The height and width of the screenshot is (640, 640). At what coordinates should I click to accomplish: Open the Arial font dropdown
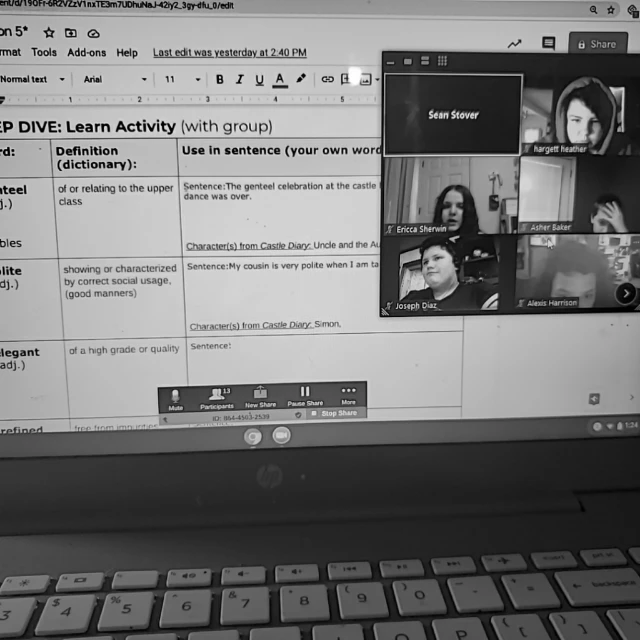tap(115, 79)
